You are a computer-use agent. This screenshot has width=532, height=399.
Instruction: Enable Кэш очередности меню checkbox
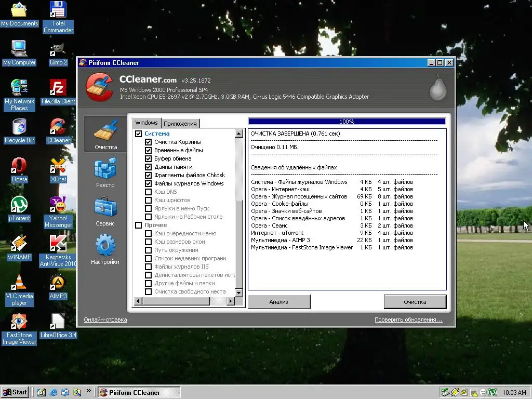pos(148,233)
